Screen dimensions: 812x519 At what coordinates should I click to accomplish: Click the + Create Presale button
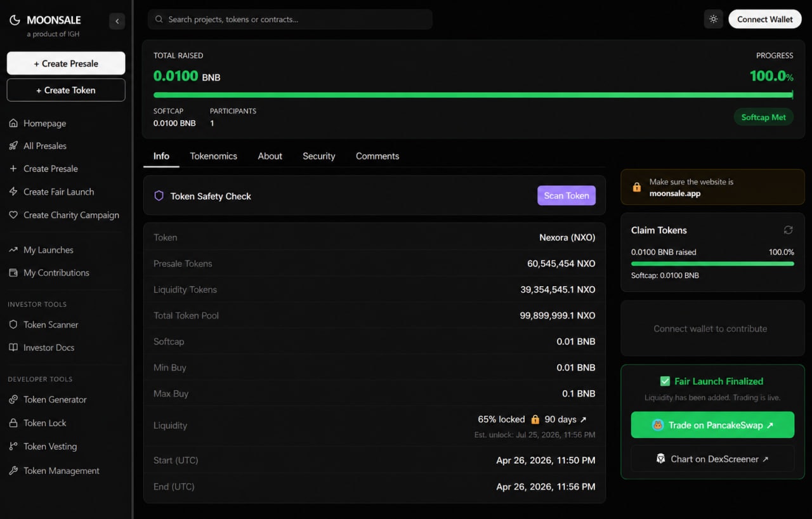point(66,63)
